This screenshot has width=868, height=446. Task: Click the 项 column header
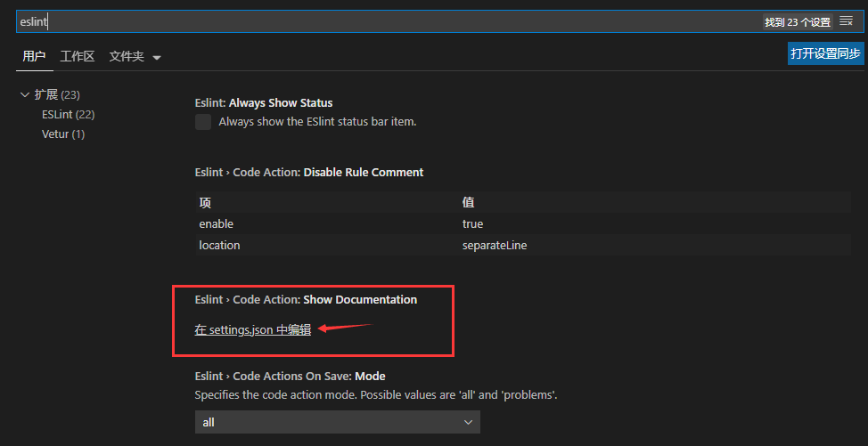205,203
